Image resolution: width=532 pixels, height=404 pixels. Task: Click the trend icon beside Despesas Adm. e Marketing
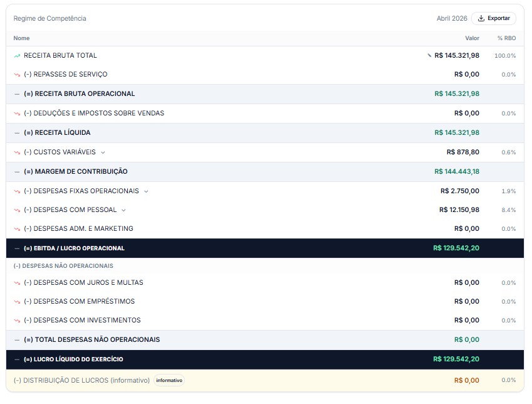[x=17, y=229]
